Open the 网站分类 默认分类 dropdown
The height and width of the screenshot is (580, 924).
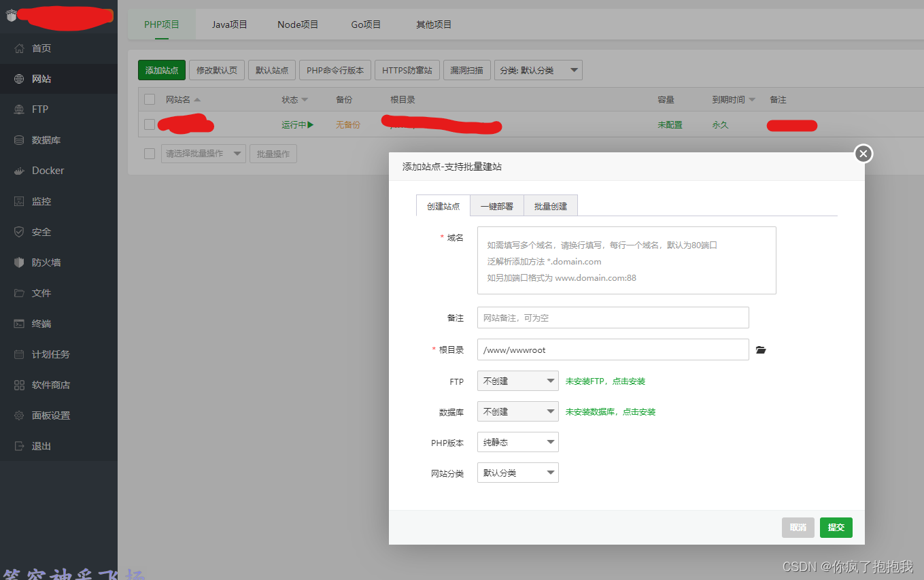pyautogui.click(x=518, y=473)
